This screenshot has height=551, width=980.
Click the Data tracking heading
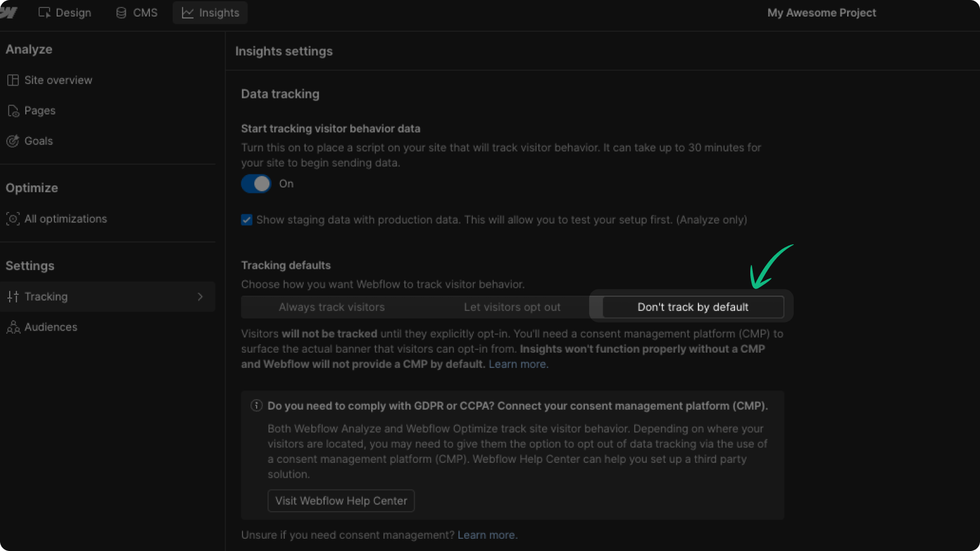[281, 94]
